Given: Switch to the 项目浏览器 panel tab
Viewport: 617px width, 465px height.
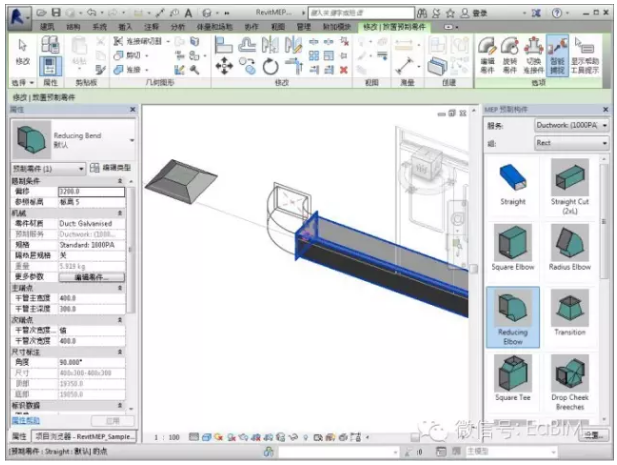Looking at the screenshot, I should tap(83, 436).
